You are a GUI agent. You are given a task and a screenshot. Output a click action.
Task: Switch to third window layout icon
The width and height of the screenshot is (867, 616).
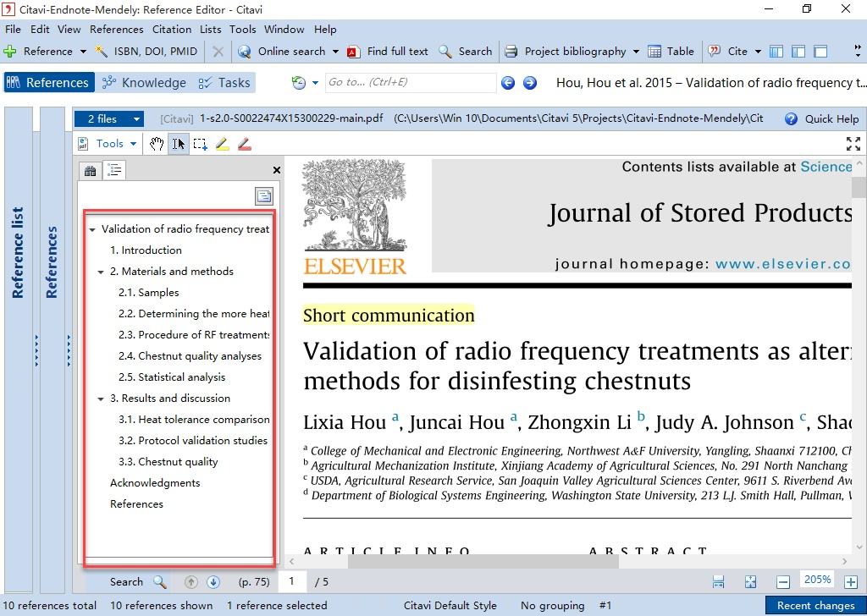point(820,52)
